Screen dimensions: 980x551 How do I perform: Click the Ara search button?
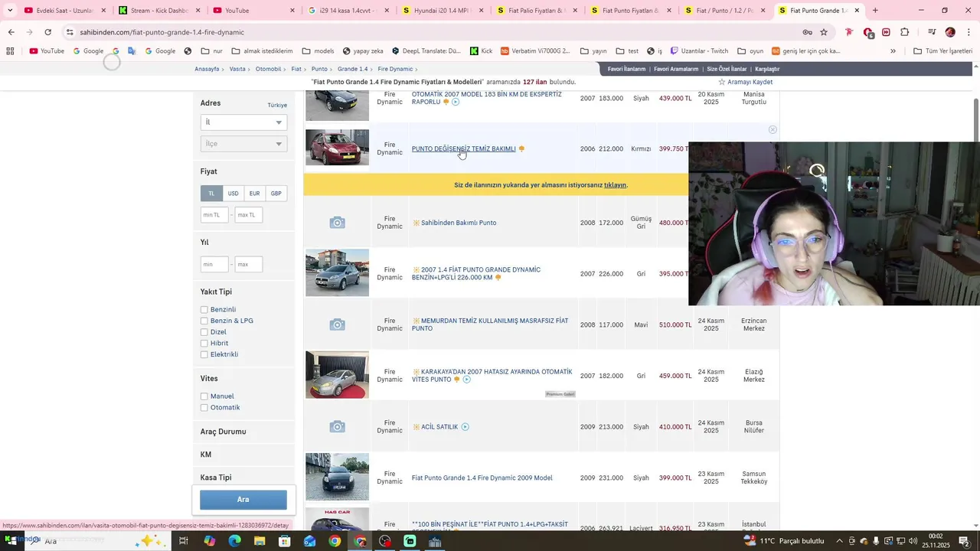coord(243,500)
